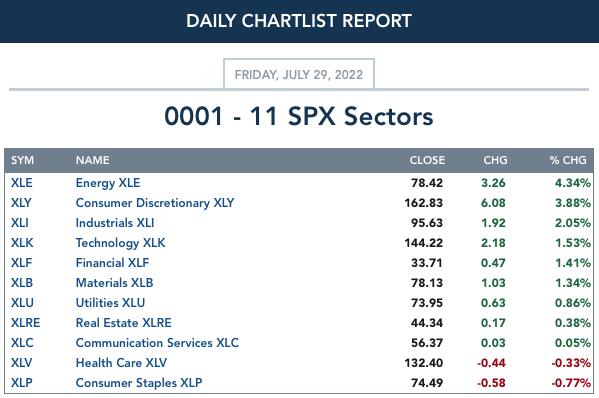Click the 0001 - 11 SPX Sectors title
Image resolution: width=599 pixels, height=398 pixels.
[299, 116]
